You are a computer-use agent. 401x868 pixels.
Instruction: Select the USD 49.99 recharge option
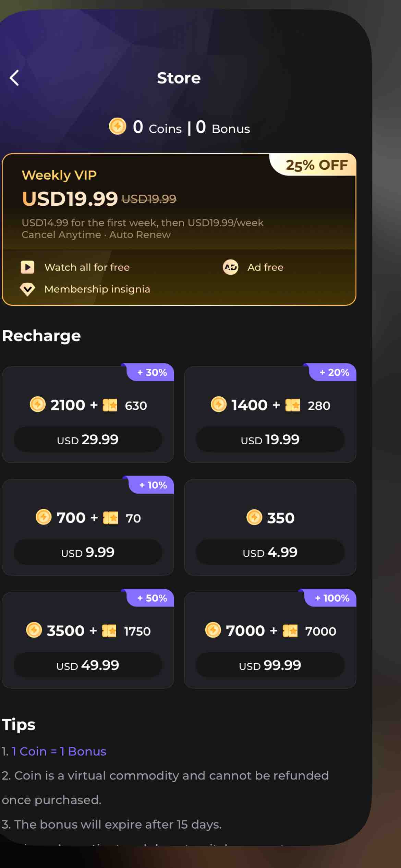(x=88, y=665)
